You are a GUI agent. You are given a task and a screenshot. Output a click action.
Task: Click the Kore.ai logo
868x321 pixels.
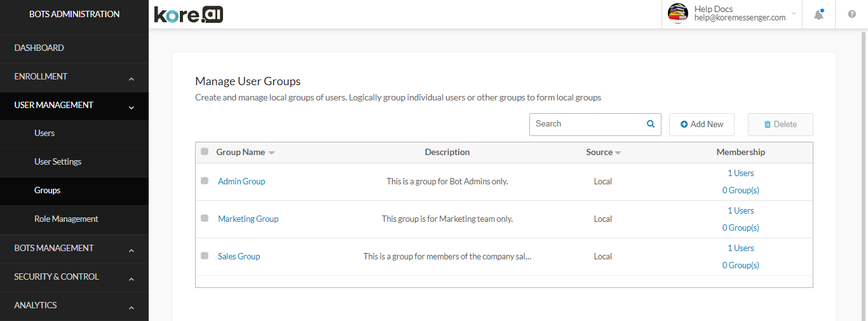point(189,15)
